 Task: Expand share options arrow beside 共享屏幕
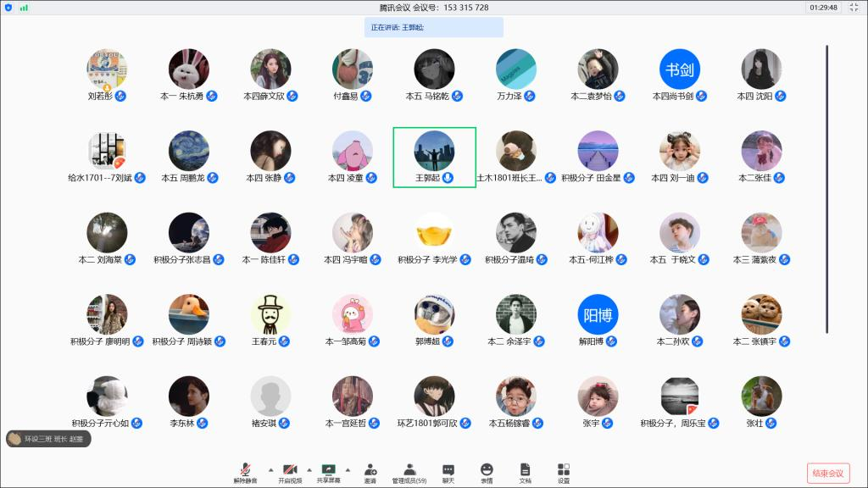[x=348, y=469]
